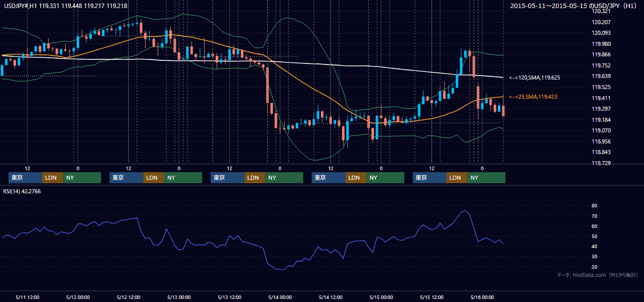Click price axis value 119.866
Viewport: 644px width, 302px height.
tap(601, 55)
